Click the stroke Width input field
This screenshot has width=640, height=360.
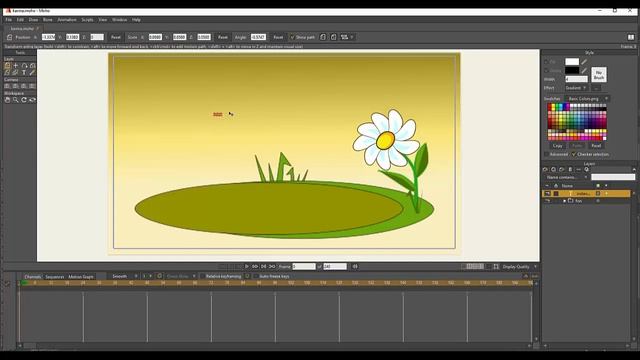pos(576,79)
